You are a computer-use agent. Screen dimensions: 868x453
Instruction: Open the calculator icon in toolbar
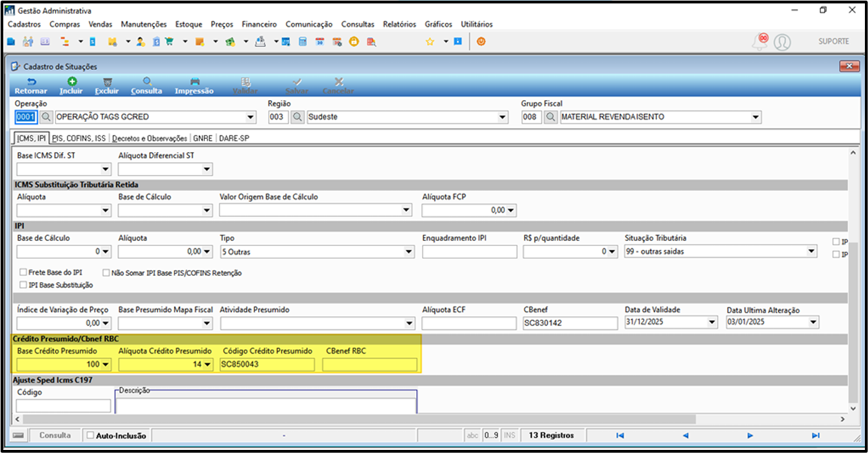(x=303, y=42)
